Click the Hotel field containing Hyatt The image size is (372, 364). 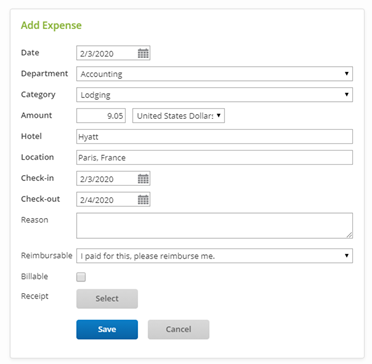[214, 137]
